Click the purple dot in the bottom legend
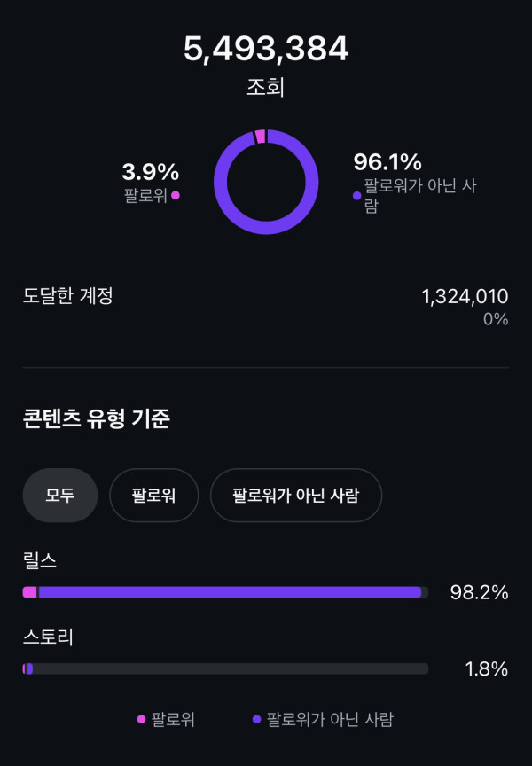532x766 pixels. tap(257, 719)
